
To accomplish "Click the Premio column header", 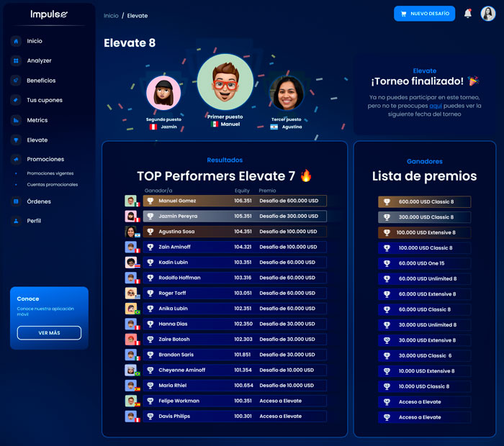I will coord(267,191).
